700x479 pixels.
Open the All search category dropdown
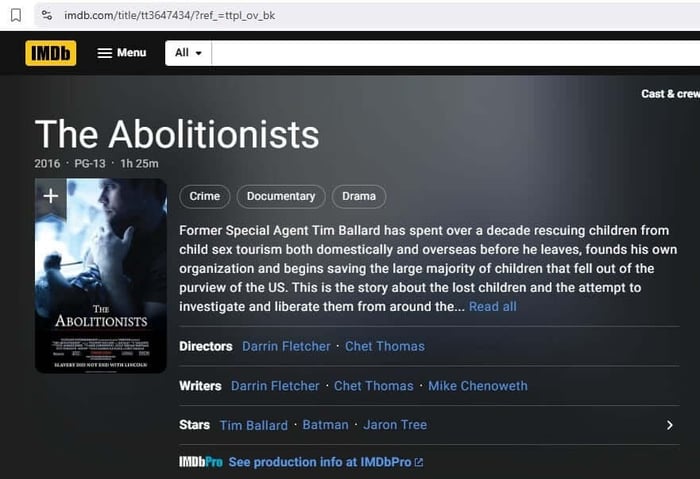(x=188, y=53)
